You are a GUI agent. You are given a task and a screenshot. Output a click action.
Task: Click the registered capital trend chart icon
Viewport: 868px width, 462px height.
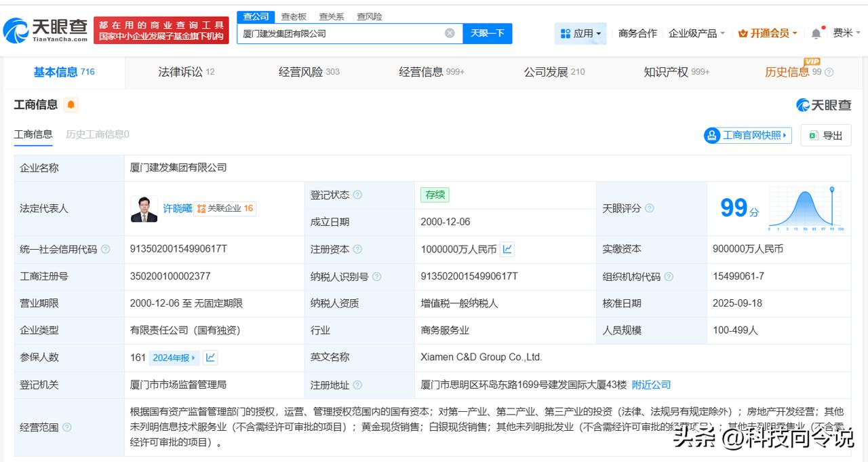point(507,249)
